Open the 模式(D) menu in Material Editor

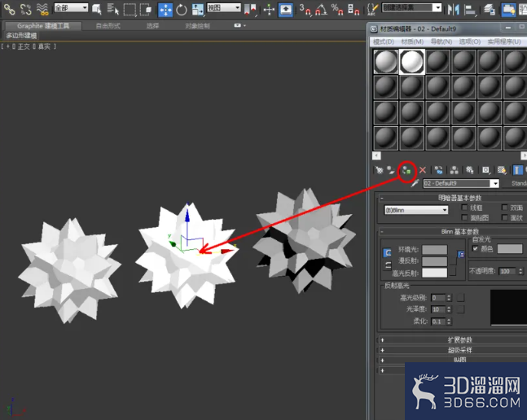(x=384, y=42)
